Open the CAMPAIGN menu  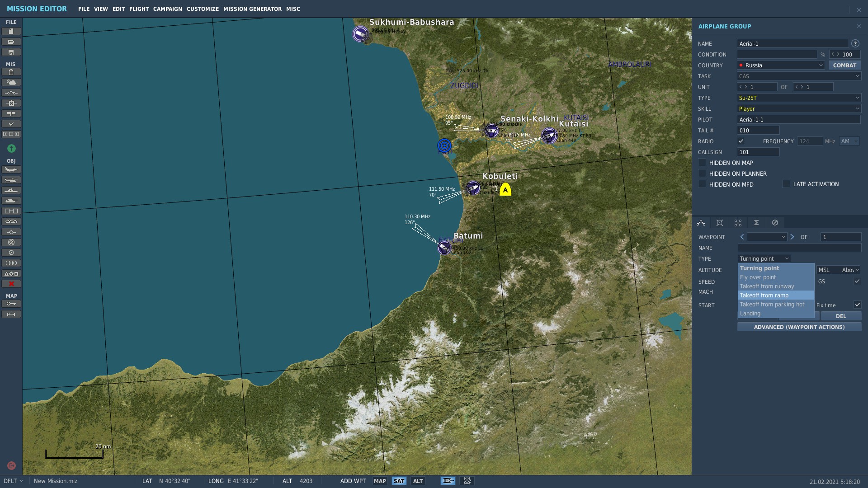tap(167, 9)
